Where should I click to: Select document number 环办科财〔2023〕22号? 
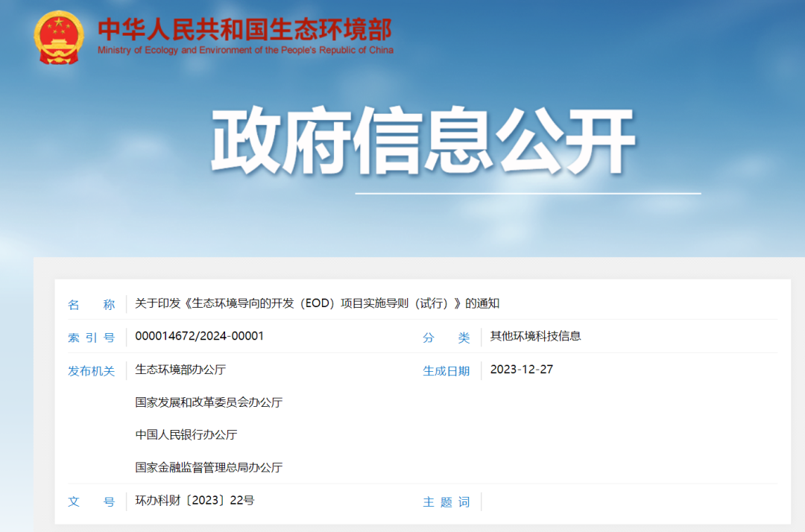click(x=195, y=500)
